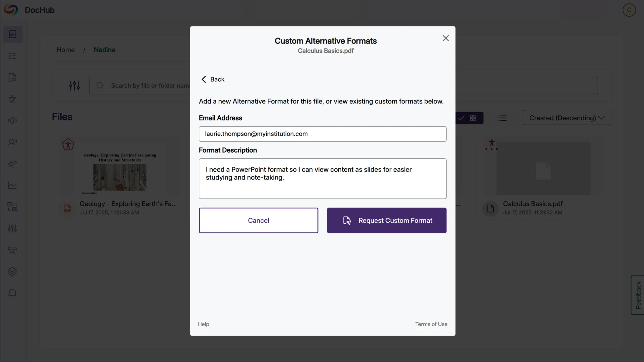
Task: Click the layers stack icon in sidebar
Action: click(x=12, y=271)
